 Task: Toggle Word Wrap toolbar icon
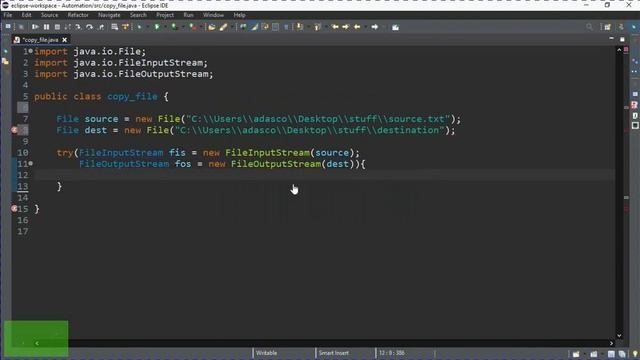coord(265,27)
